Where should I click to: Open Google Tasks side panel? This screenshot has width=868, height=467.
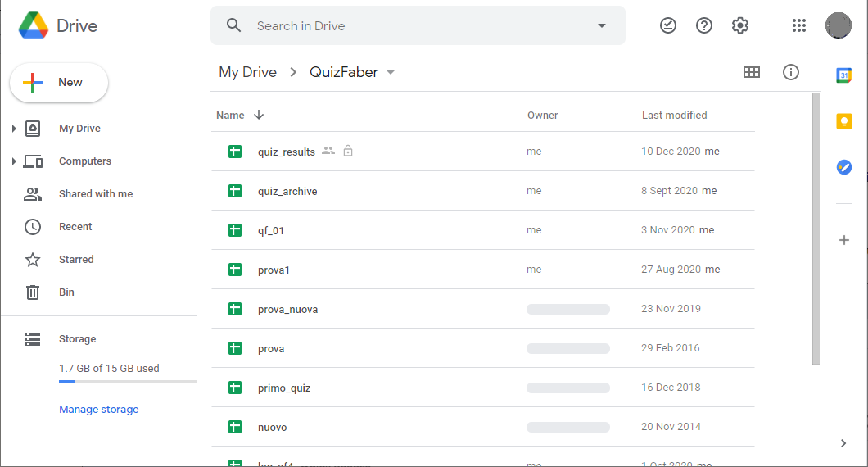pos(844,167)
